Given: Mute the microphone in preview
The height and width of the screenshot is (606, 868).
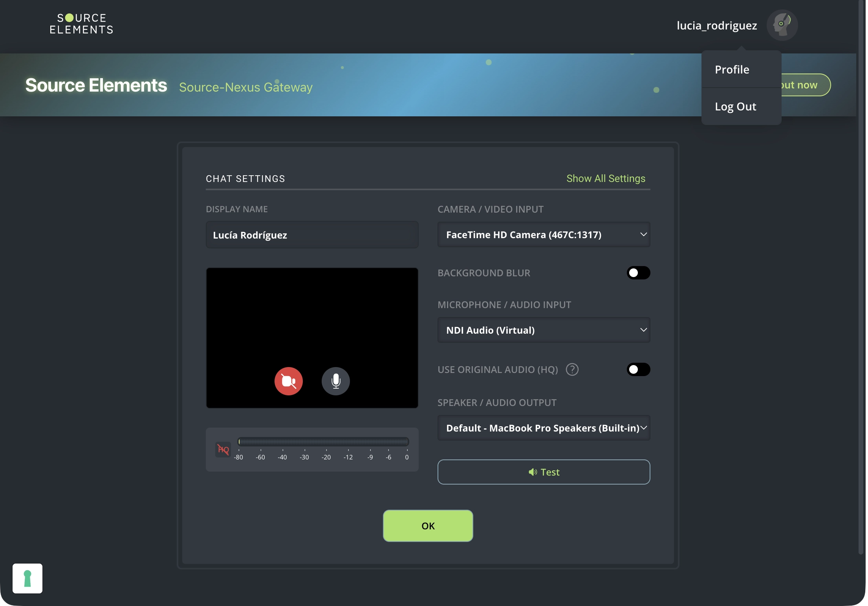Looking at the screenshot, I should click(x=336, y=381).
